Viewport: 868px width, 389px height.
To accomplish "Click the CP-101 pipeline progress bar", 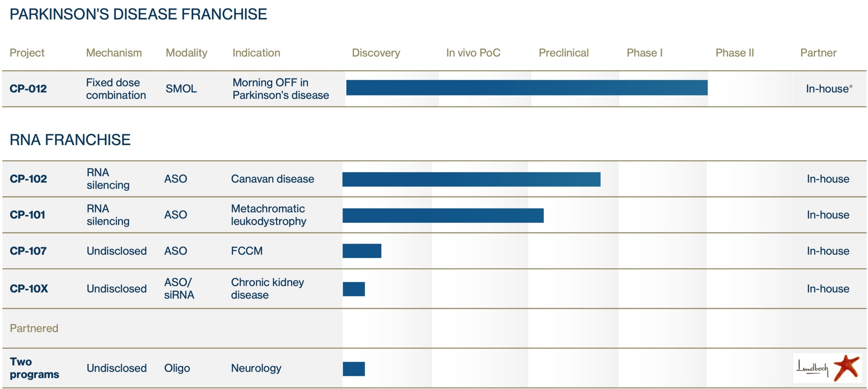I will click(443, 216).
